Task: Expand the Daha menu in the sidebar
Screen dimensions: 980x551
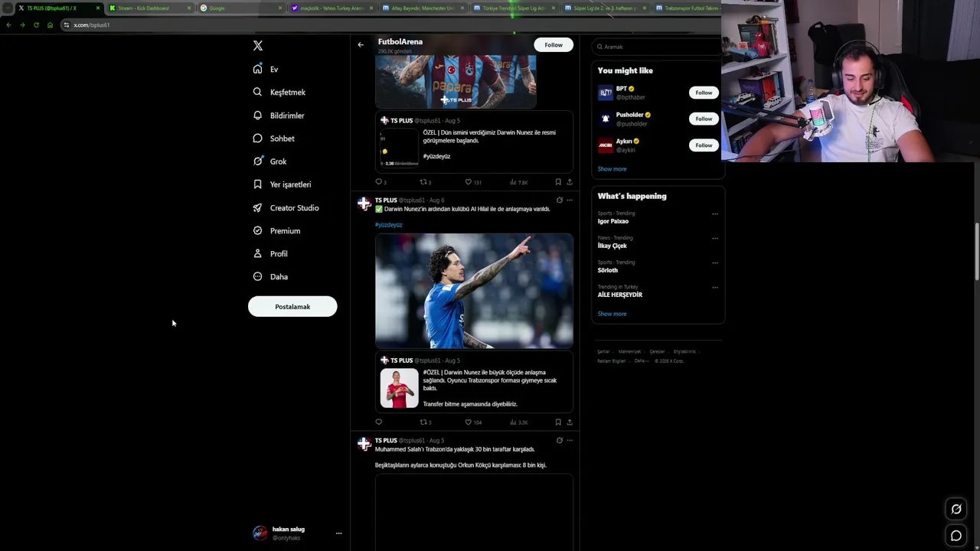Action: (x=270, y=277)
